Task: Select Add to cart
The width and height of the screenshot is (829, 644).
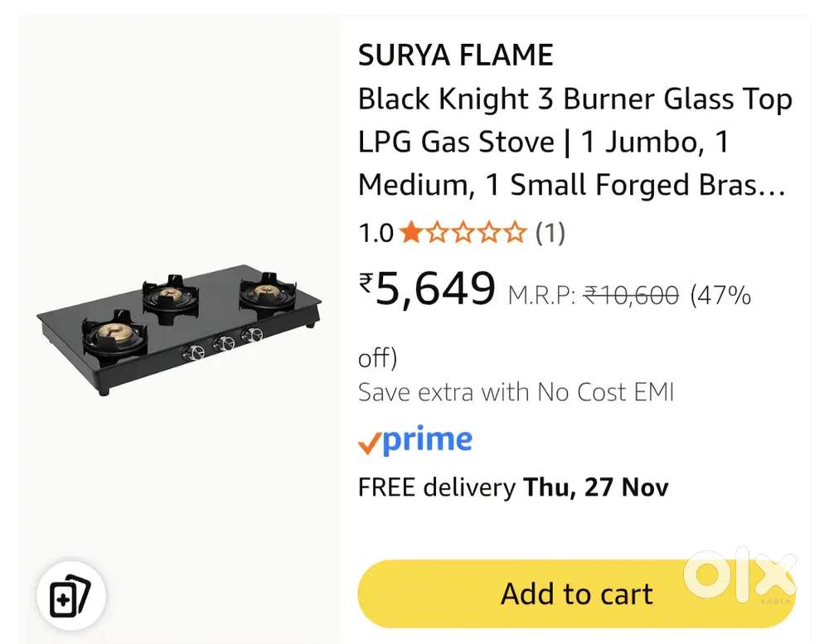Action: [575, 593]
